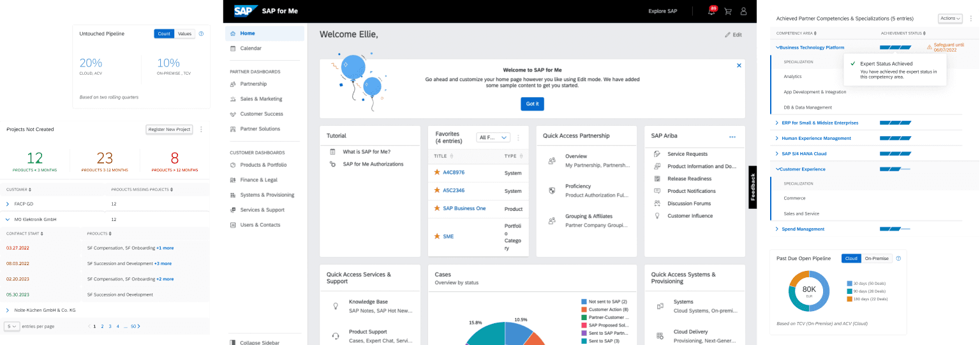Screen dimensions: 980x345
Task: Sort by the Competency Area column
Action: click(x=816, y=33)
